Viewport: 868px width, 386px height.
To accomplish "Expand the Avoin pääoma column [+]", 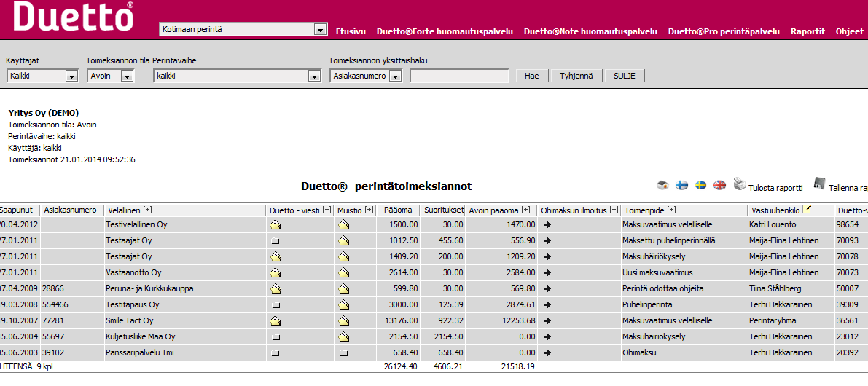I will point(526,210).
